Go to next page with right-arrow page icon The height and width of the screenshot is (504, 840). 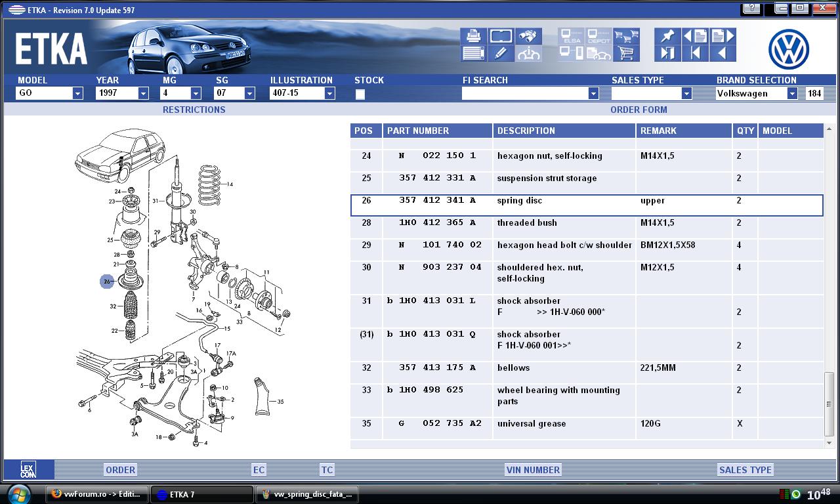(723, 36)
